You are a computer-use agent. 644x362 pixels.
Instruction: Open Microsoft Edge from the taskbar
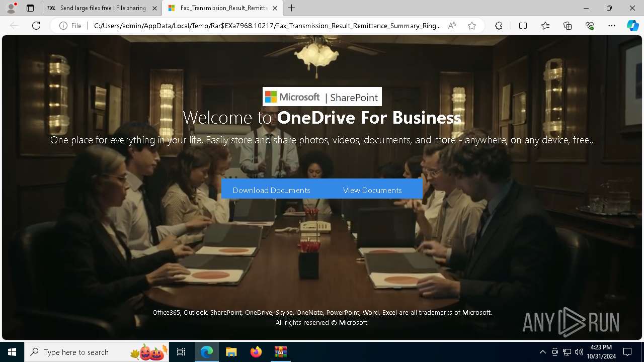pyautogui.click(x=207, y=352)
